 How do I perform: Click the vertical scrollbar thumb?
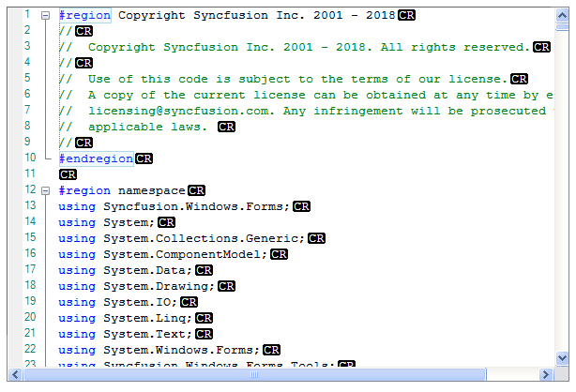[x=562, y=27]
